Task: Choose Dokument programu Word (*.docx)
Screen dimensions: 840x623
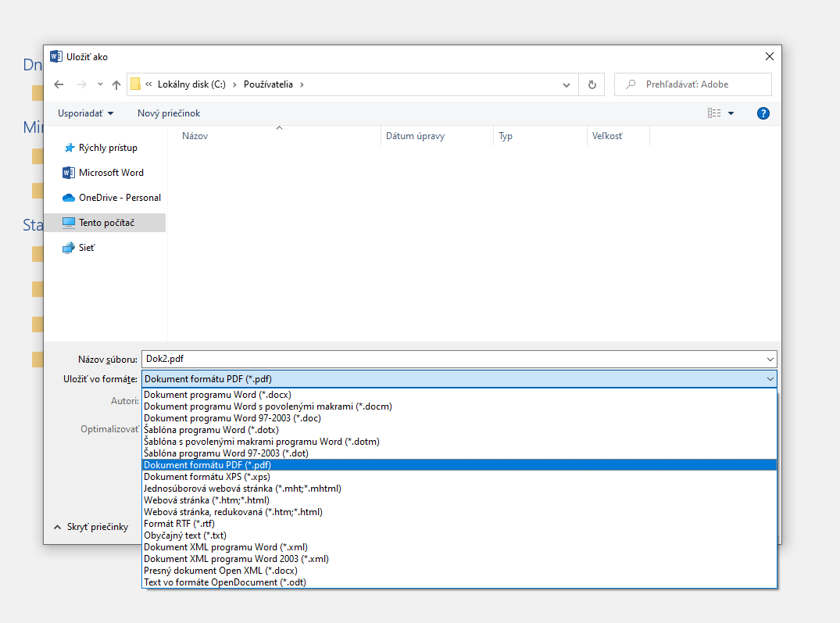Action: tap(459, 395)
